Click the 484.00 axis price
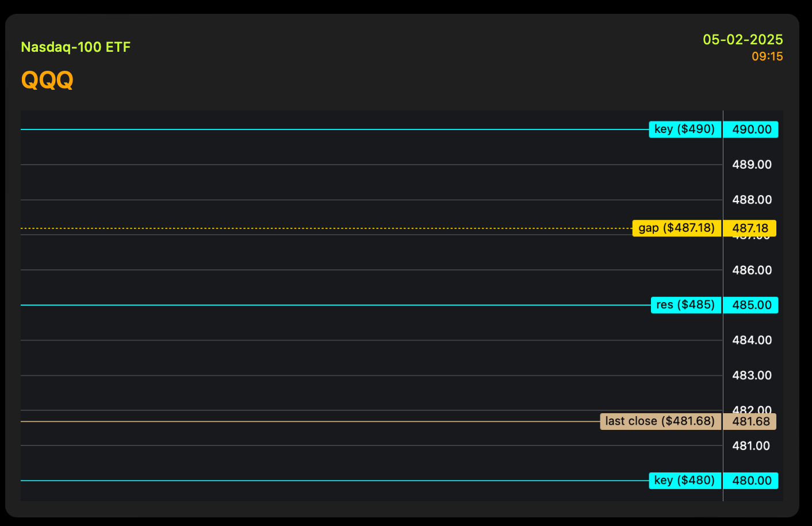The height and width of the screenshot is (526, 812). (752, 340)
